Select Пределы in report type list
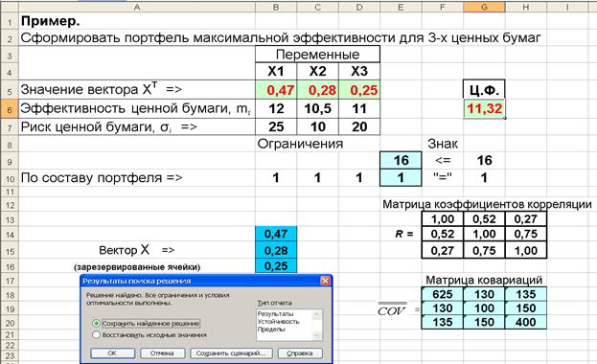Screen dimensions: 597x364 (271, 330)
